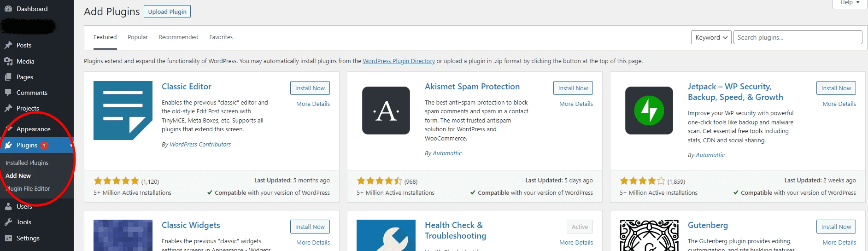Click the Classic Editor star rating
Image resolution: width=868 pixels, height=251 pixels.
116,181
